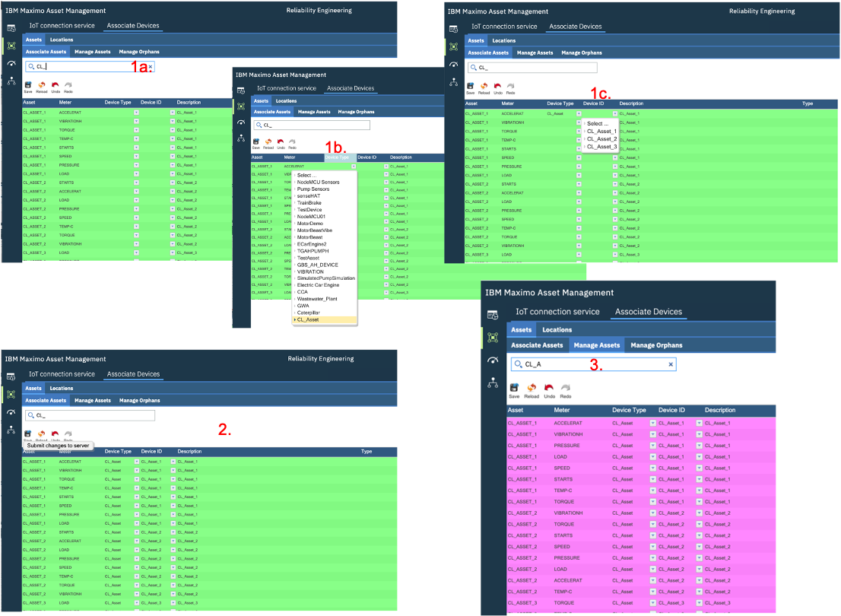Click Undo in window with open Device Type list

[281, 141]
